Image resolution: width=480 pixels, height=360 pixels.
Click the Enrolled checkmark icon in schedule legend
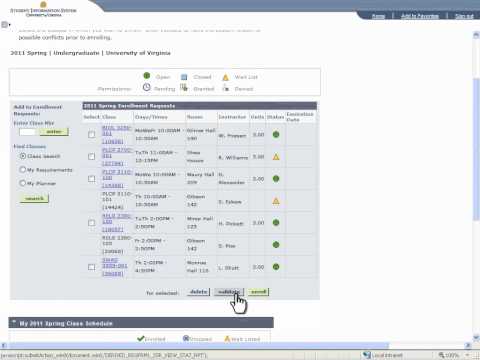click(141, 338)
